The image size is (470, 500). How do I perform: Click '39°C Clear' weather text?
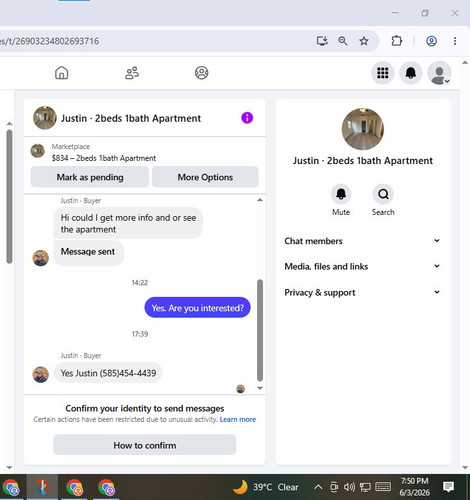[276, 487]
